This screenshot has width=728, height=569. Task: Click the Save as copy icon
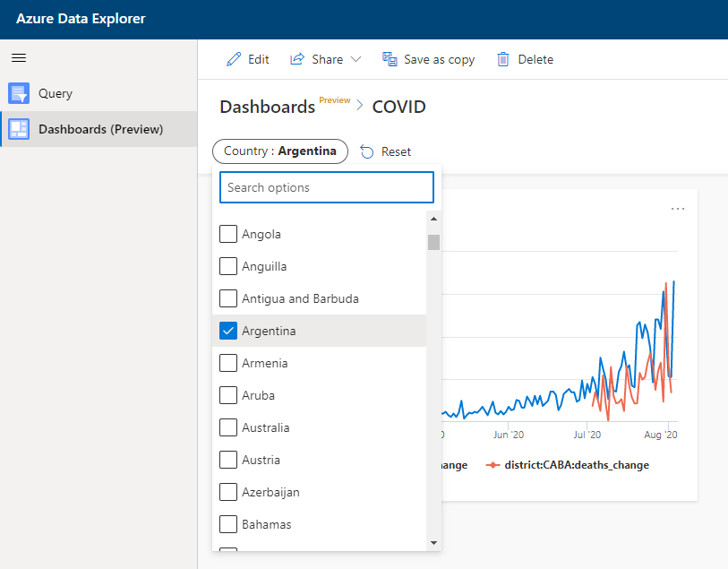pos(390,59)
